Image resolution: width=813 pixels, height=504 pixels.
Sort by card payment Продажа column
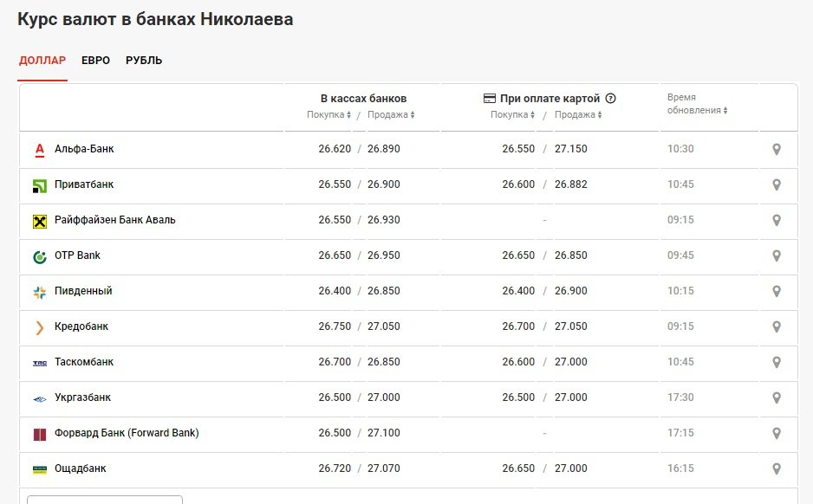point(578,114)
